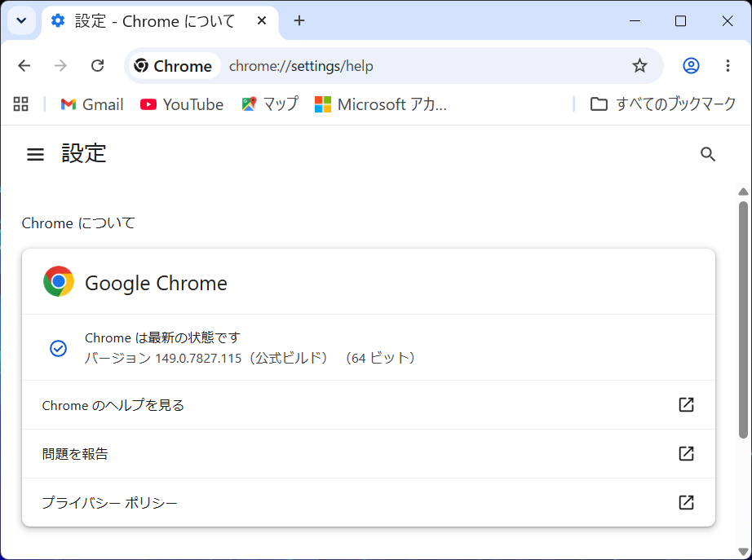Open Chrome のヘルプを見る
This screenshot has height=560, width=752.
[x=369, y=405]
